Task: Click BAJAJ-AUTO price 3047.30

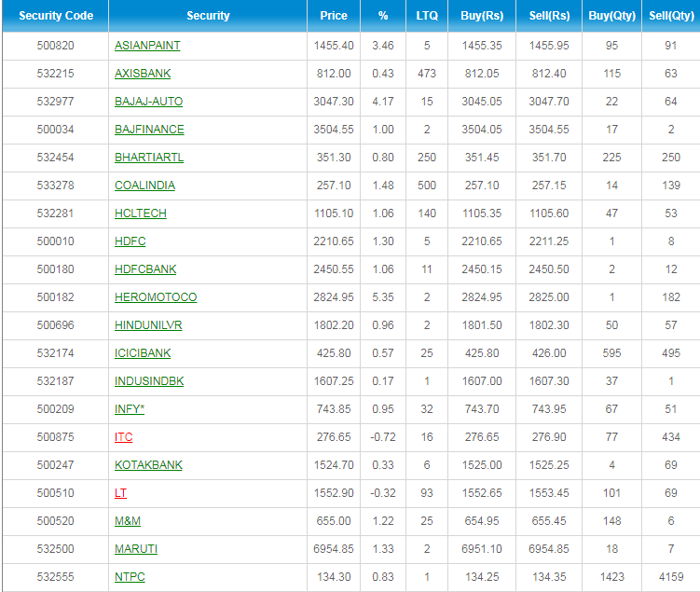Action: [x=334, y=102]
